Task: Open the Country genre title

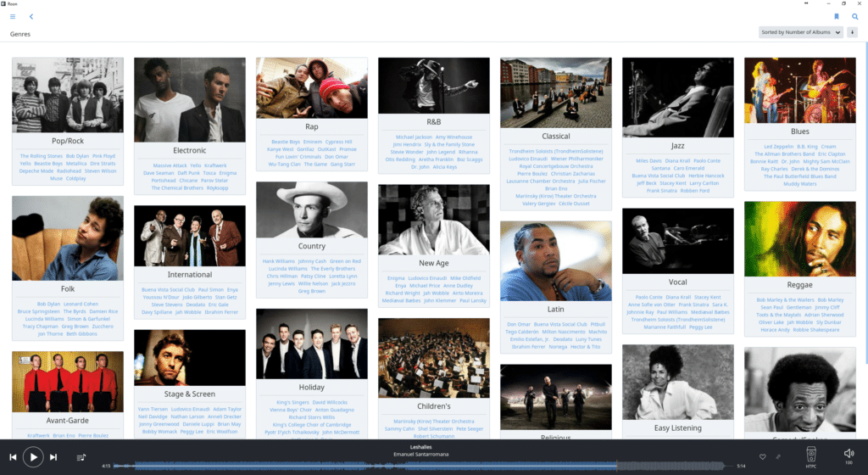Action: click(x=312, y=246)
